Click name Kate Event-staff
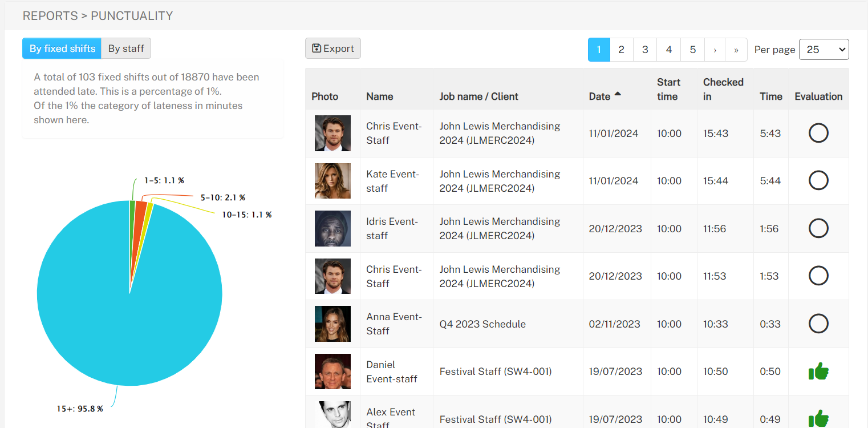 coord(392,181)
